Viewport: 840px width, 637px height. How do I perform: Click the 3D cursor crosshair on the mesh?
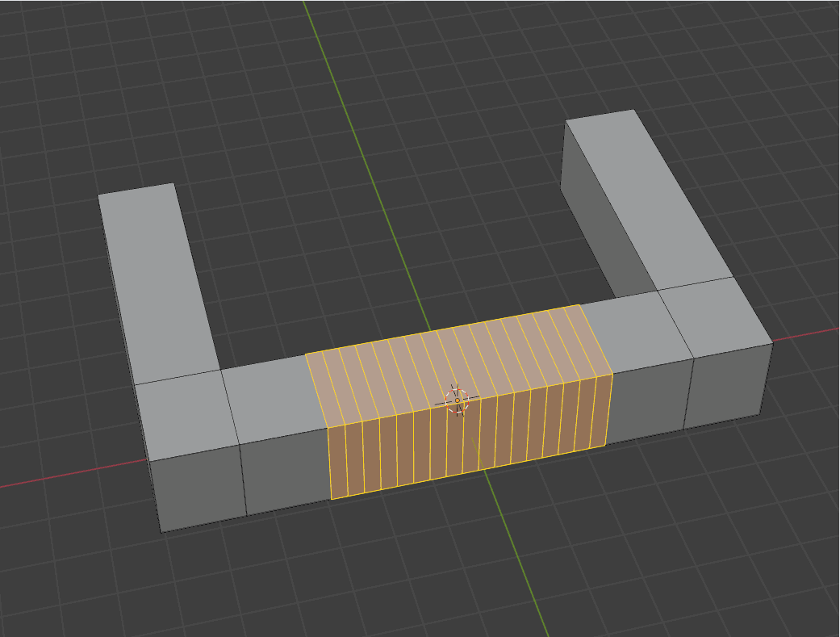pos(457,400)
